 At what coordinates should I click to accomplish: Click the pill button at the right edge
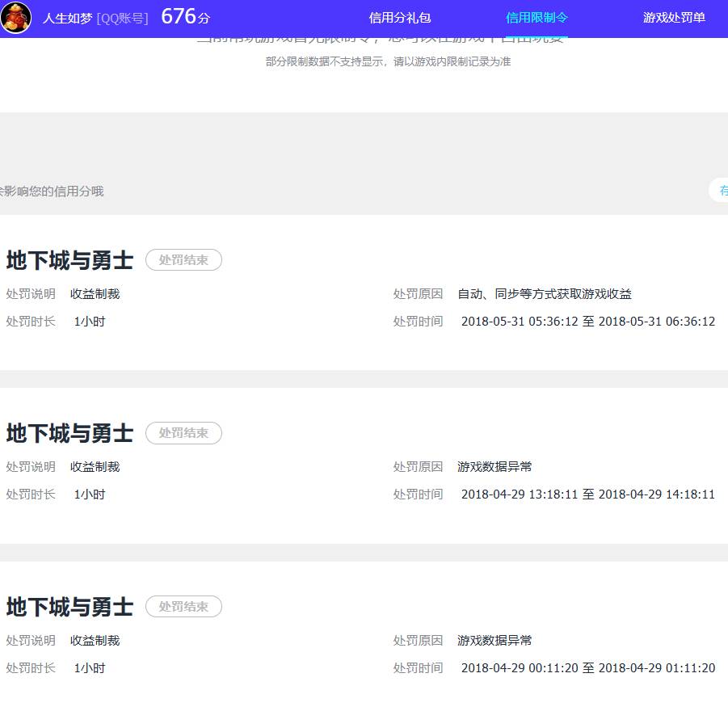coord(723,191)
